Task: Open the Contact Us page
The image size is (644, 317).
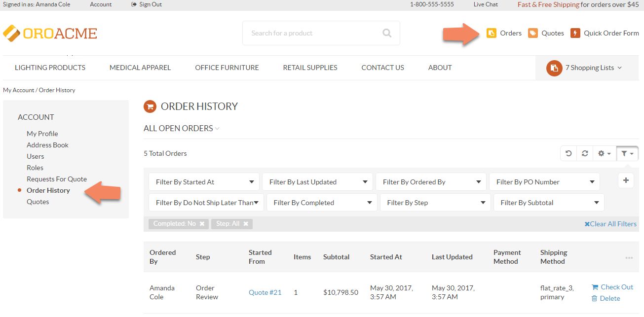Action: pyautogui.click(x=382, y=68)
